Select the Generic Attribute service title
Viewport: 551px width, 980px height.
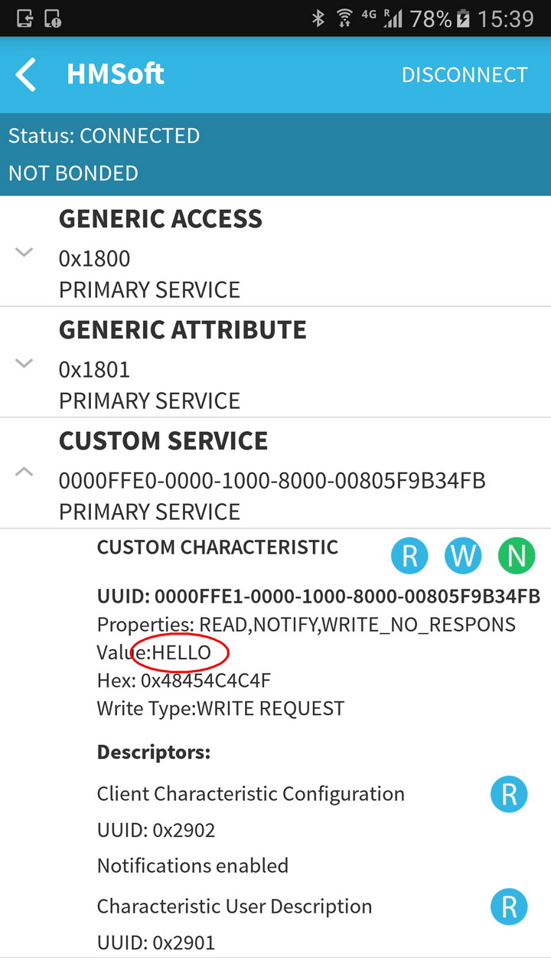(183, 330)
